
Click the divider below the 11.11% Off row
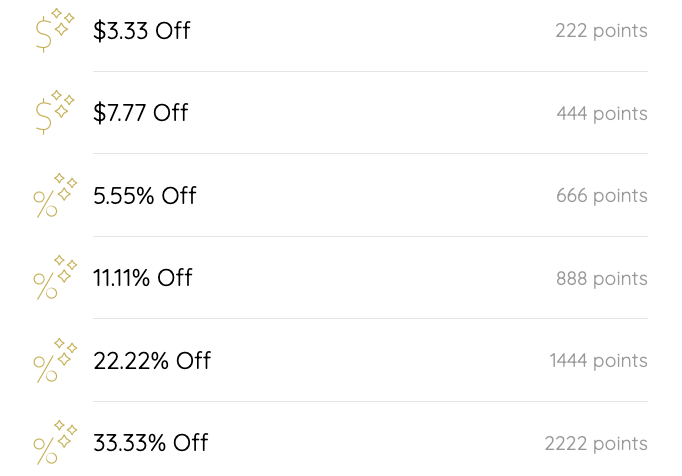click(370, 319)
